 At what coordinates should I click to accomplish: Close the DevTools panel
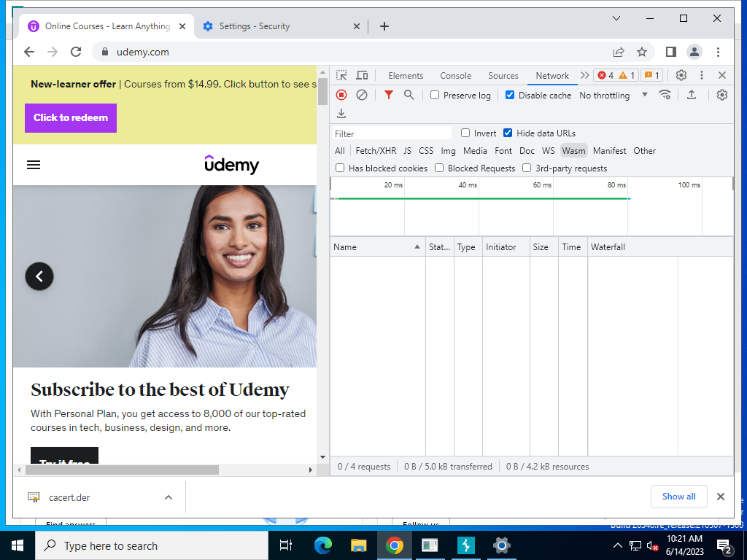point(722,75)
